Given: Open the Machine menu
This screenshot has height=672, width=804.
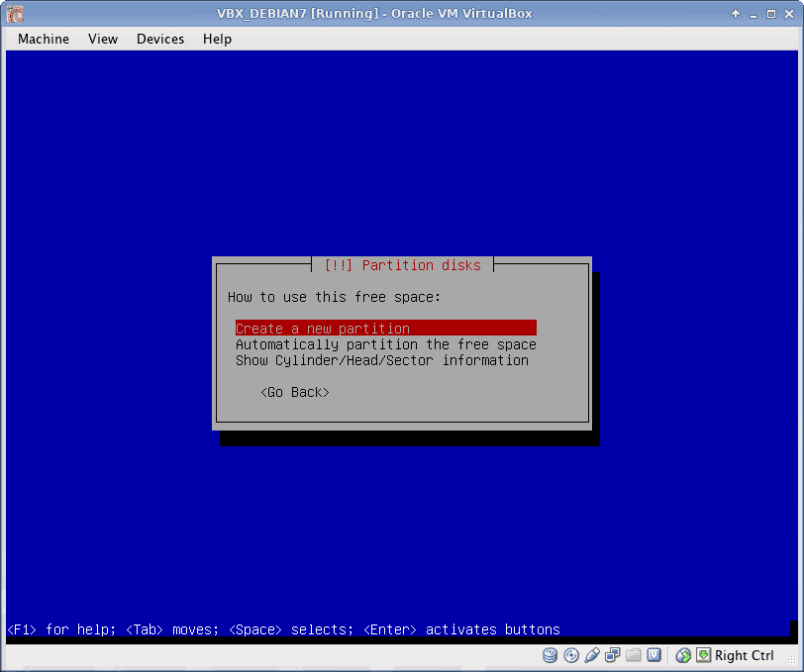Looking at the screenshot, I should click(44, 39).
